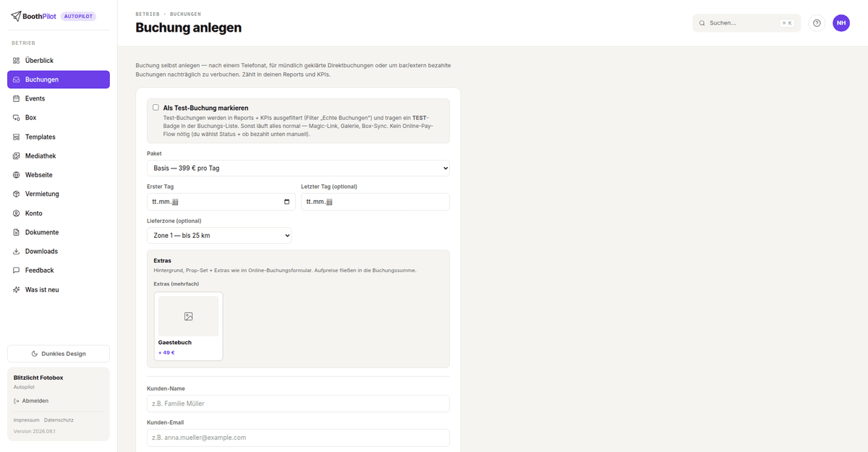Expand the Lieferzone dropdown showing Zone 1
The width and height of the screenshot is (868, 452).
pos(219,235)
